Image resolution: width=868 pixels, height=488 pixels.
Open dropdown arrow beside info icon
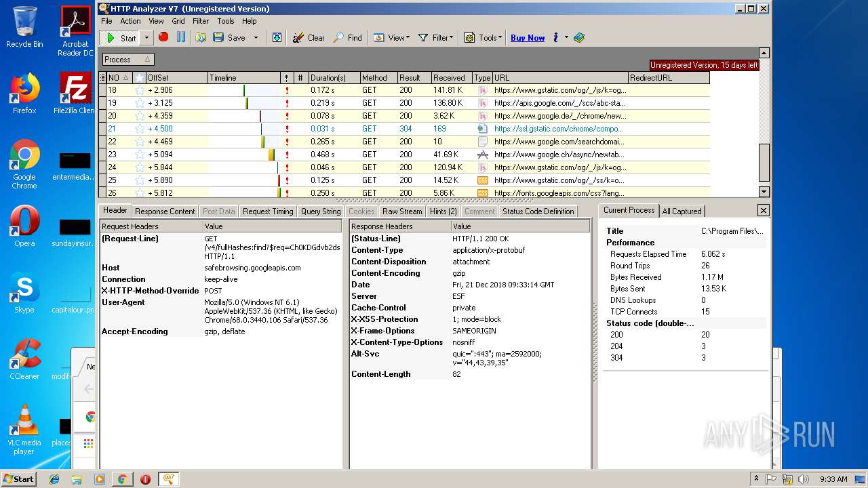tap(566, 38)
